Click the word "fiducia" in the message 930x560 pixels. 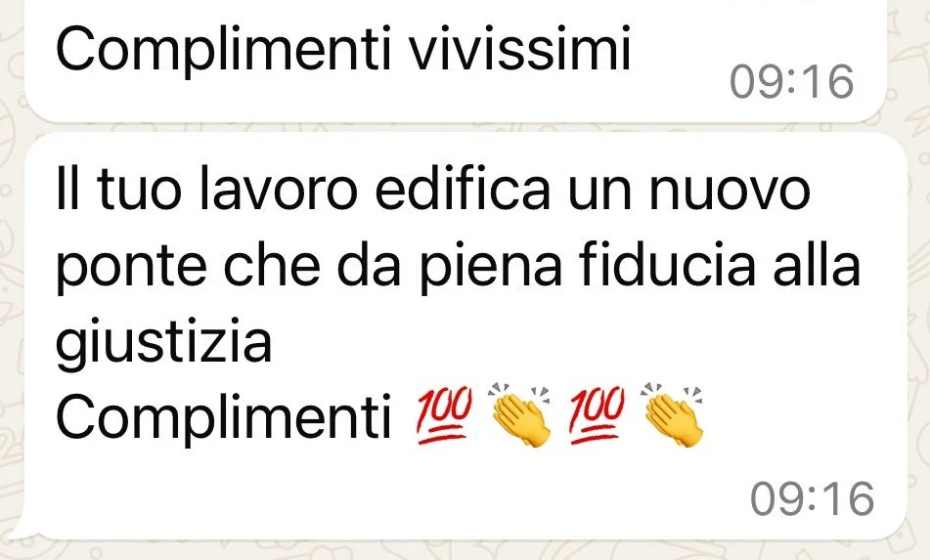(667, 266)
